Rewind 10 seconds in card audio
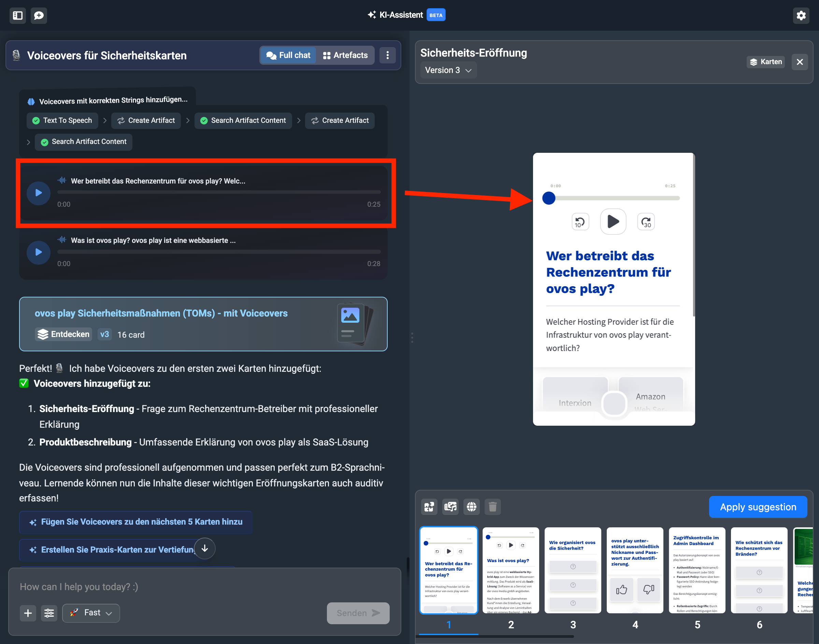 pyautogui.click(x=580, y=222)
